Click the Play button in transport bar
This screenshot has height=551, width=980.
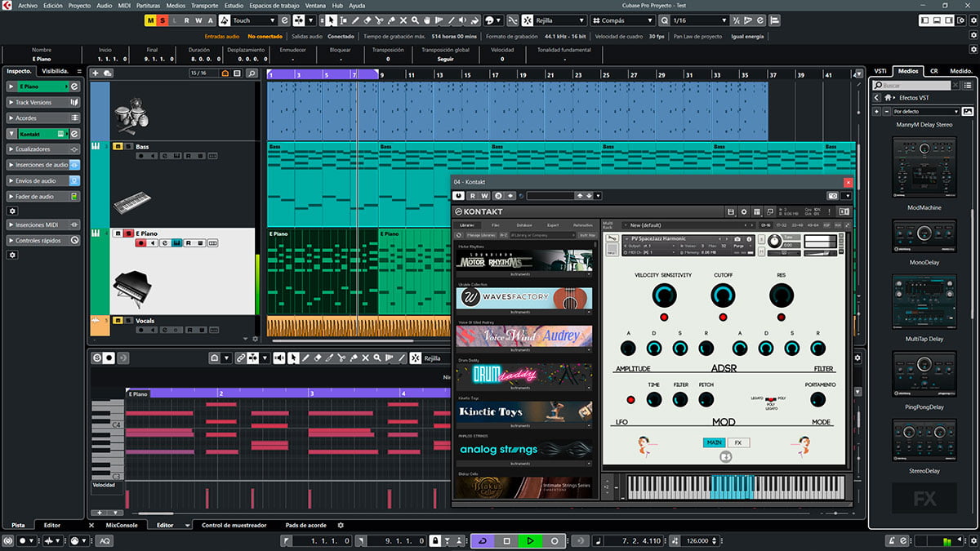point(530,540)
